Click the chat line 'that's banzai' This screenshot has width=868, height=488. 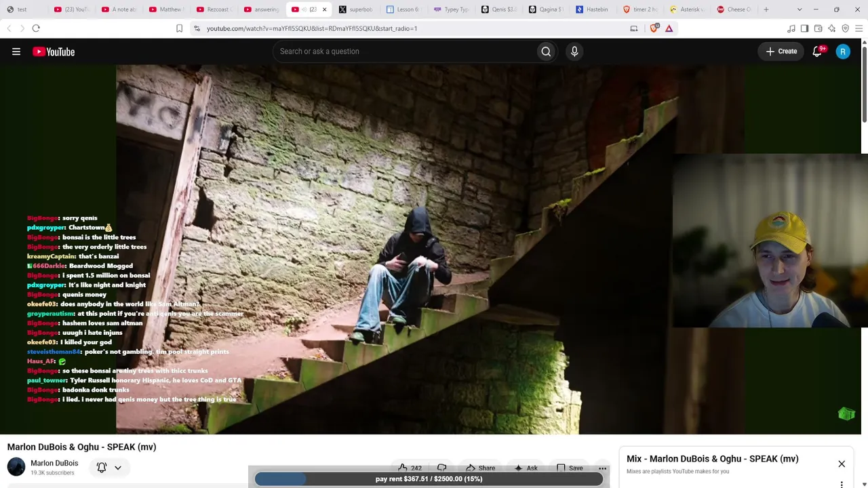click(98, 256)
